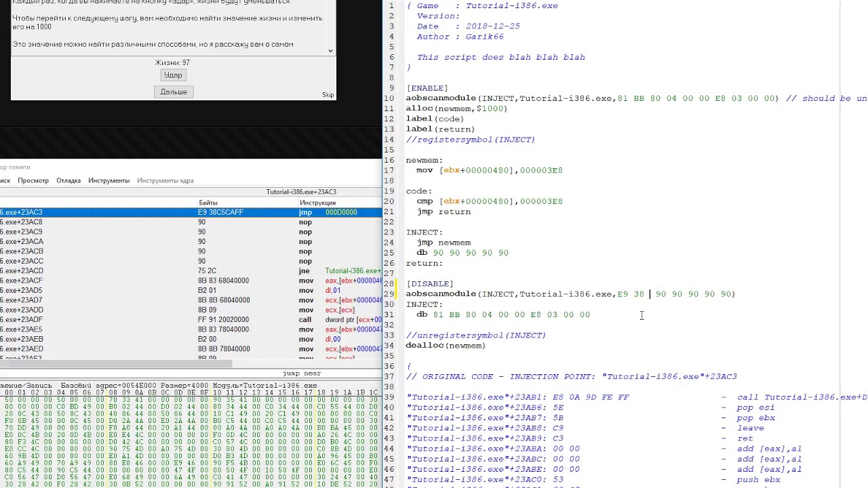Viewport: 868px width, 488px height.
Task: Click the Skip link in the tutorial
Action: tap(328, 95)
